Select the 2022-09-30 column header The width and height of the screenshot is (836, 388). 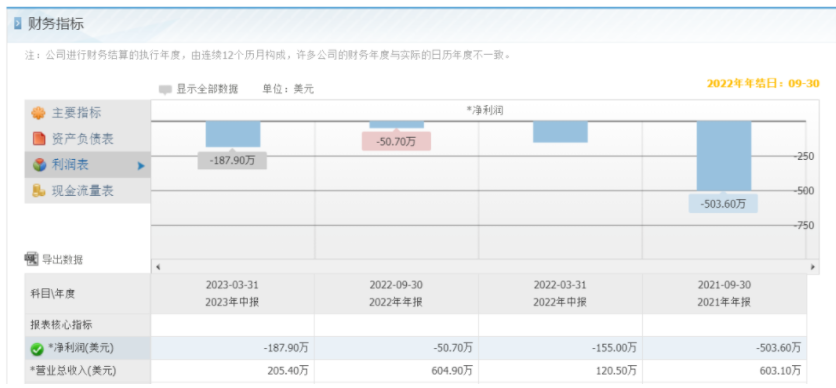pyautogui.click(x=396, y=293)
